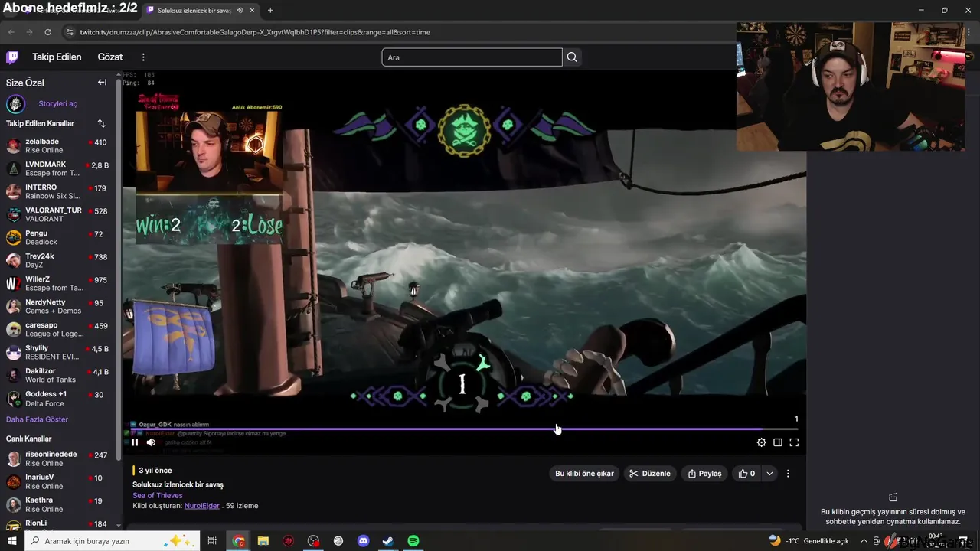Open the Sea of Thieves game link

point(157,495)
